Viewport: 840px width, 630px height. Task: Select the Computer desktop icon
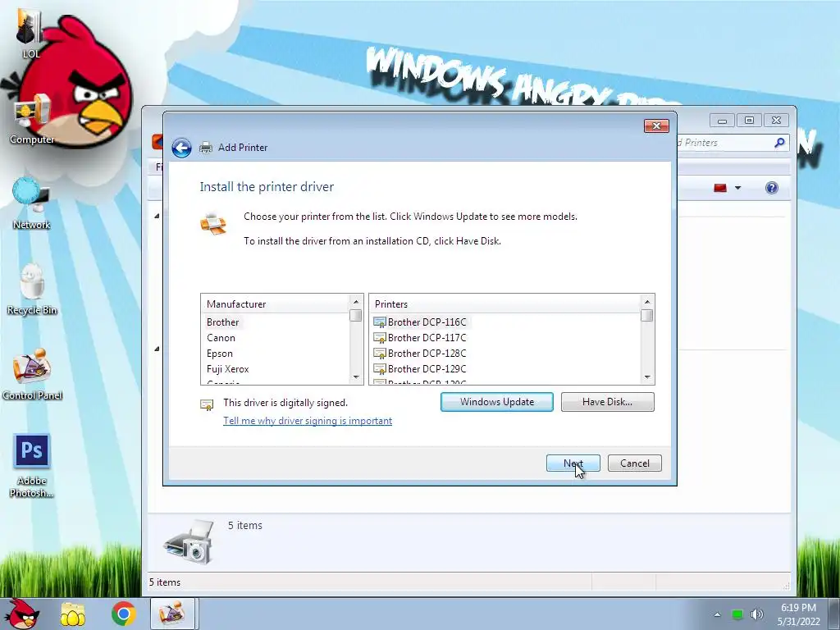tap(32, 118)
